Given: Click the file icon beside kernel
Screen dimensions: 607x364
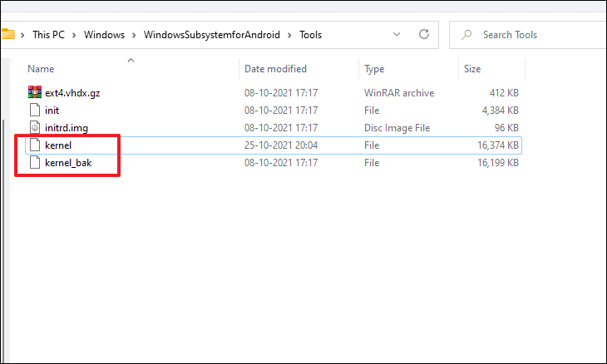Looking at the screenshot, I should [x=35, y=145].
